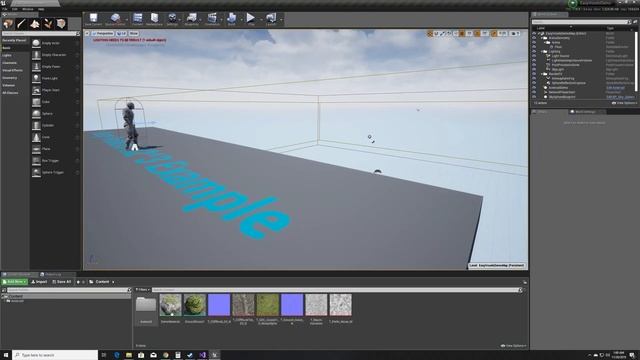Collapse the RenderFX folder in outliner
The width and height of the screenshot is (640, 360).
pyautogui.click(x=543, y=74)
